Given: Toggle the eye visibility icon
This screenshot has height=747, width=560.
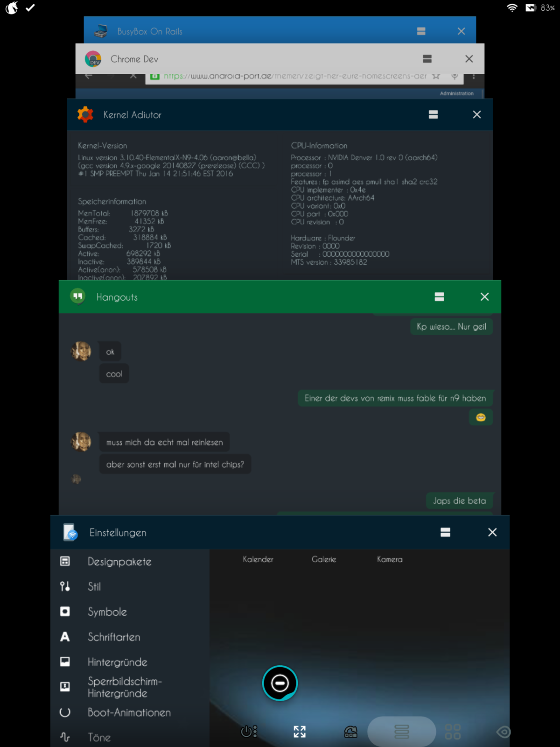Looking at the screenshot, I should point(504,732).
